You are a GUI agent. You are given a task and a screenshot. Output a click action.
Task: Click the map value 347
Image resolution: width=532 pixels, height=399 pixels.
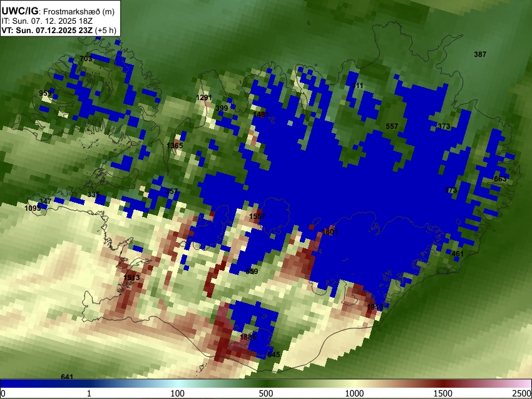(x=45, y=201)
